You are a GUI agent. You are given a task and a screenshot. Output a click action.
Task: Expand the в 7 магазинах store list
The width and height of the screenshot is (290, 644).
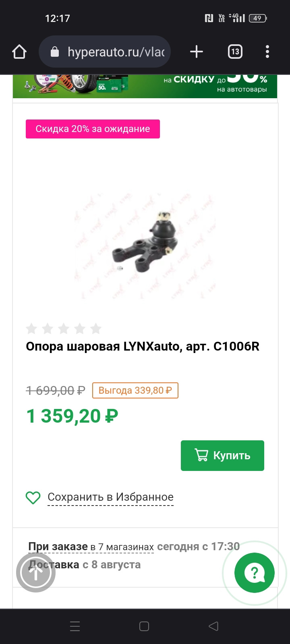(122, 547)
